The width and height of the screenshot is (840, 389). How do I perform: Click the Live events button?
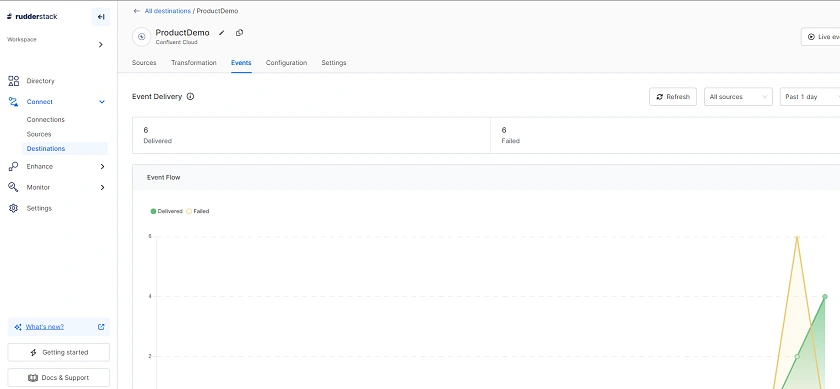click(x=820, y=36)
